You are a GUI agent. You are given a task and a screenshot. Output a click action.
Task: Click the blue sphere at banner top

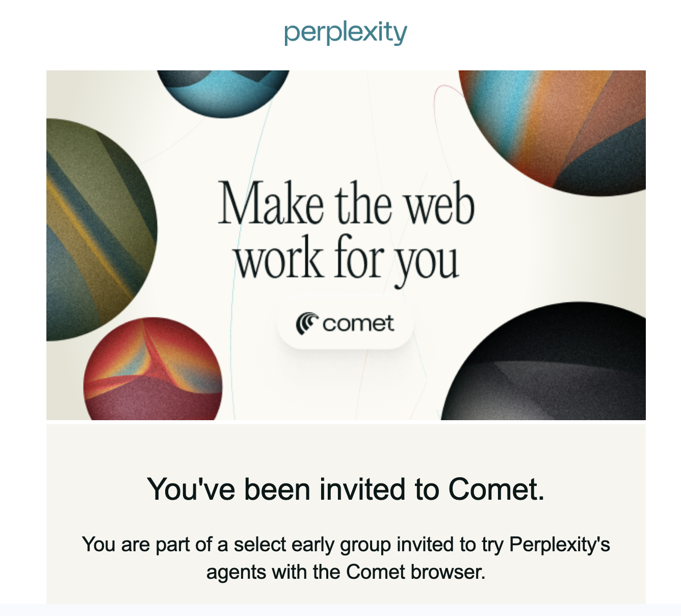point(223,92)
